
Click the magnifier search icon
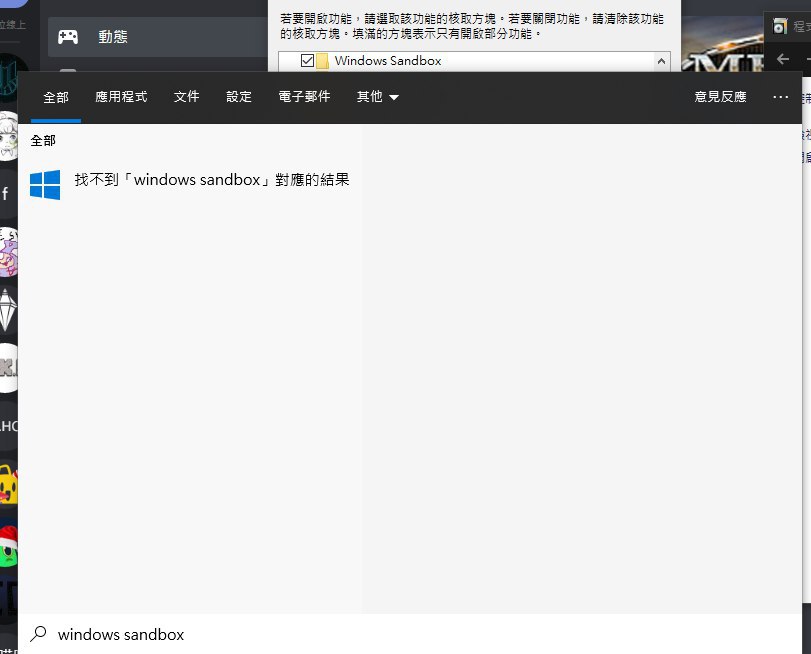[38, 634]
